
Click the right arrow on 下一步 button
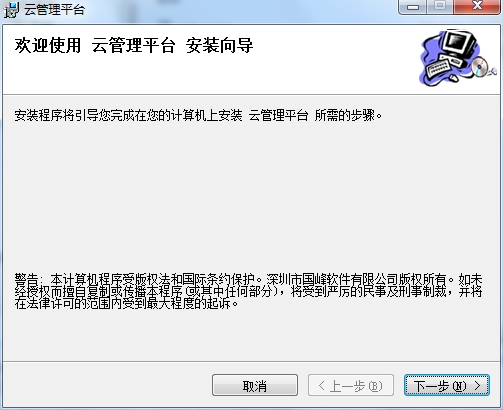477,386
